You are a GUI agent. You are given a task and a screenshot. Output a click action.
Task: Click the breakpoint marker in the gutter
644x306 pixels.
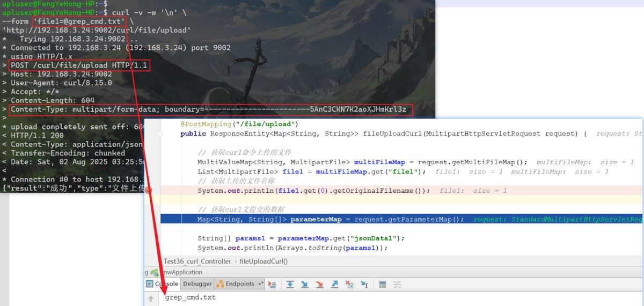148,191
